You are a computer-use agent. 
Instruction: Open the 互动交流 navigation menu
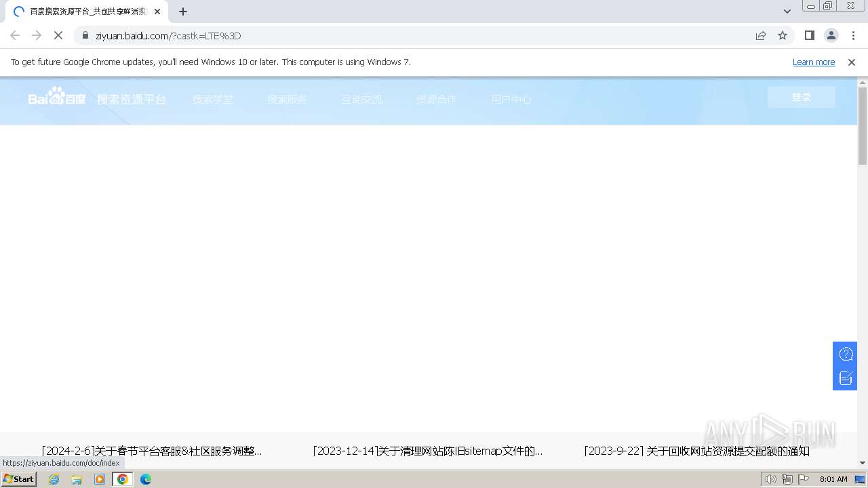362,99
